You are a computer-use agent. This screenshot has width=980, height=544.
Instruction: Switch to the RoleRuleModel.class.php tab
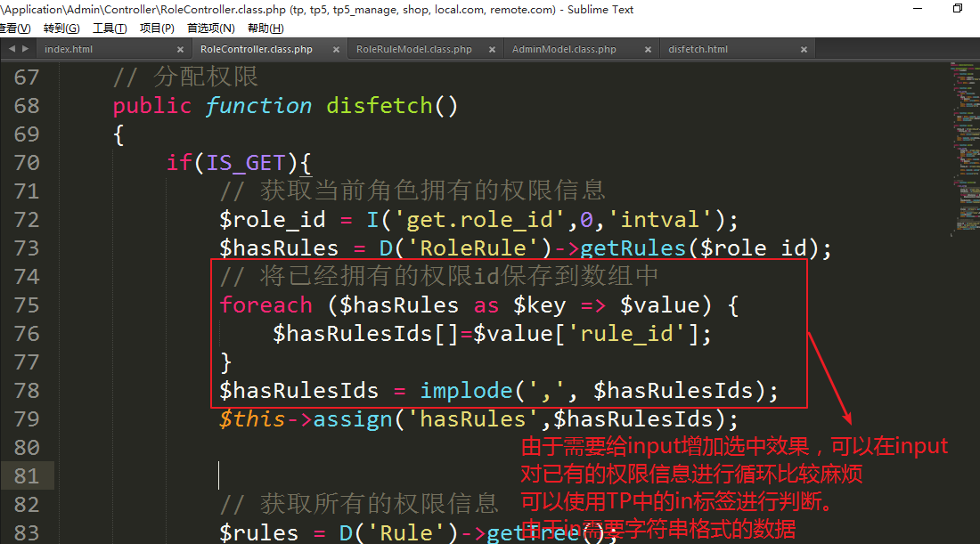tap(413, 50)
